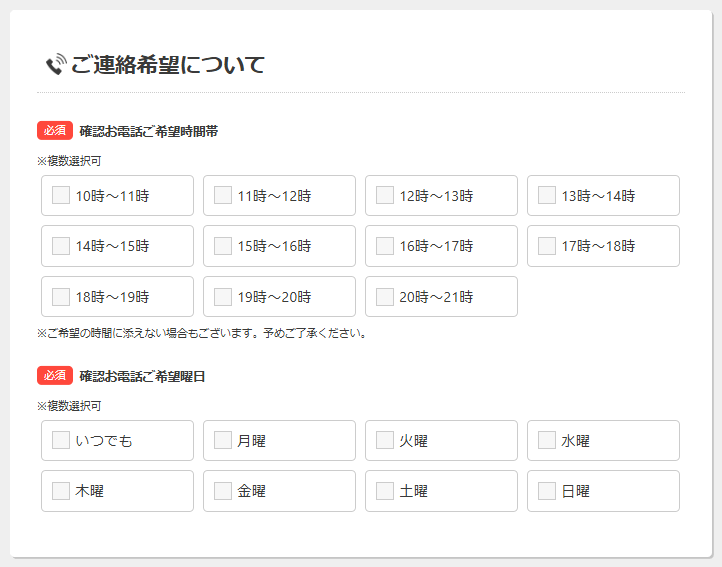The width and height of the screenshot is (722, 567).
Task: Check the 14時～15時 box
Action: pyautogui.click(x=61, y=246)
